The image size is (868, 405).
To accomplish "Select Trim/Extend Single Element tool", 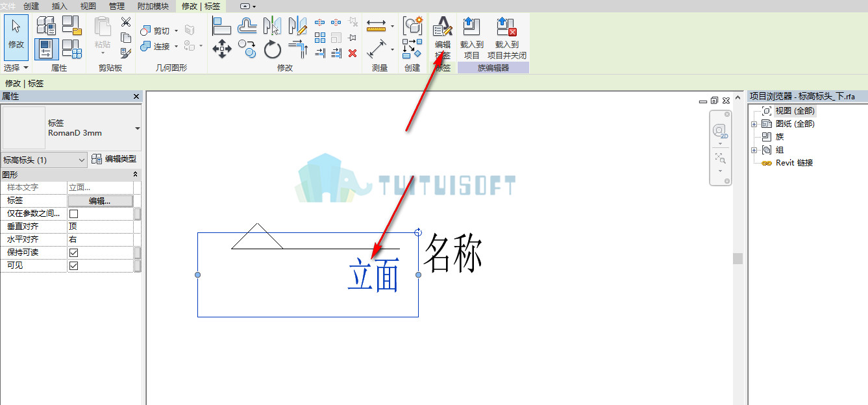I will click(319, 53).
